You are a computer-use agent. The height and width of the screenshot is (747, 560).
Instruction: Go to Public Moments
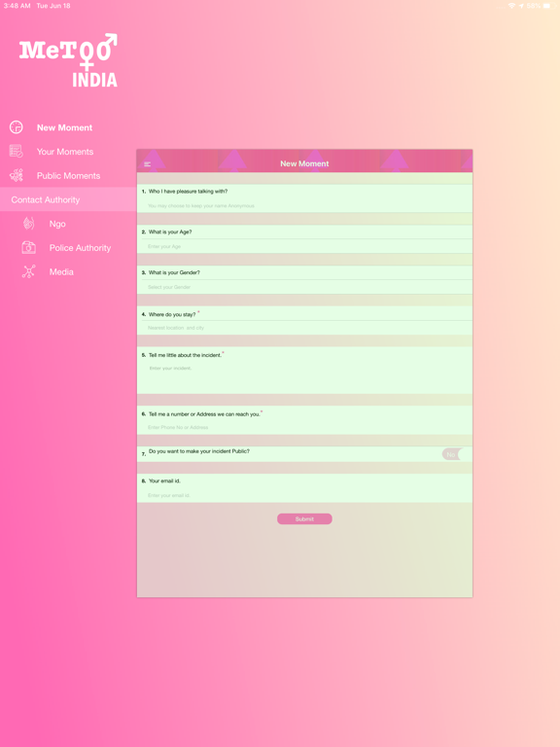click(x=69, y=176)
